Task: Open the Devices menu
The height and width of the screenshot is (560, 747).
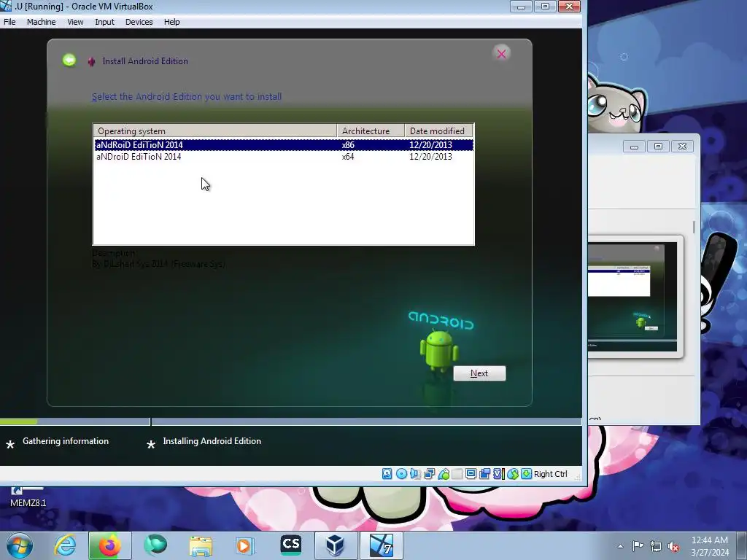Action: point(139,22)
